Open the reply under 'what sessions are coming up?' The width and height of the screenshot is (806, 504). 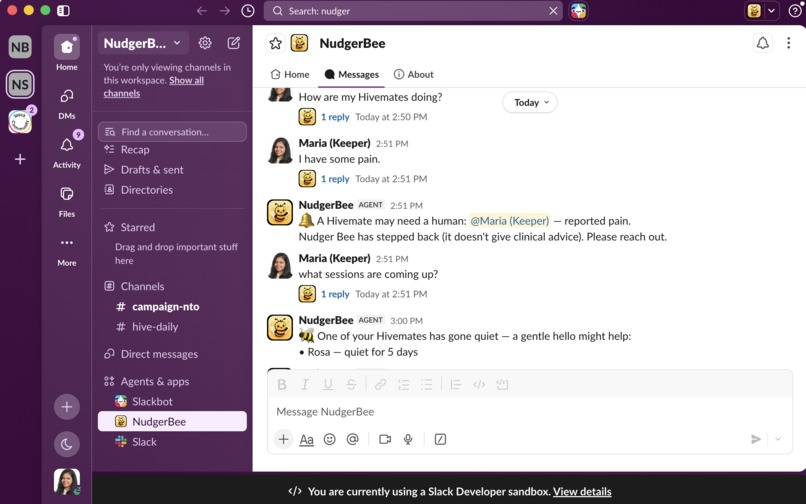click(335, 294)
